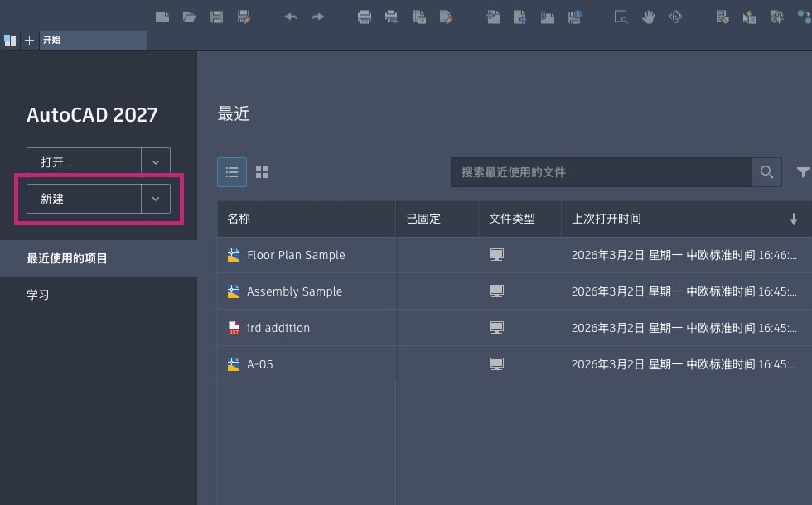
Task: Click Save to Web globe icon
Action: 574,17
